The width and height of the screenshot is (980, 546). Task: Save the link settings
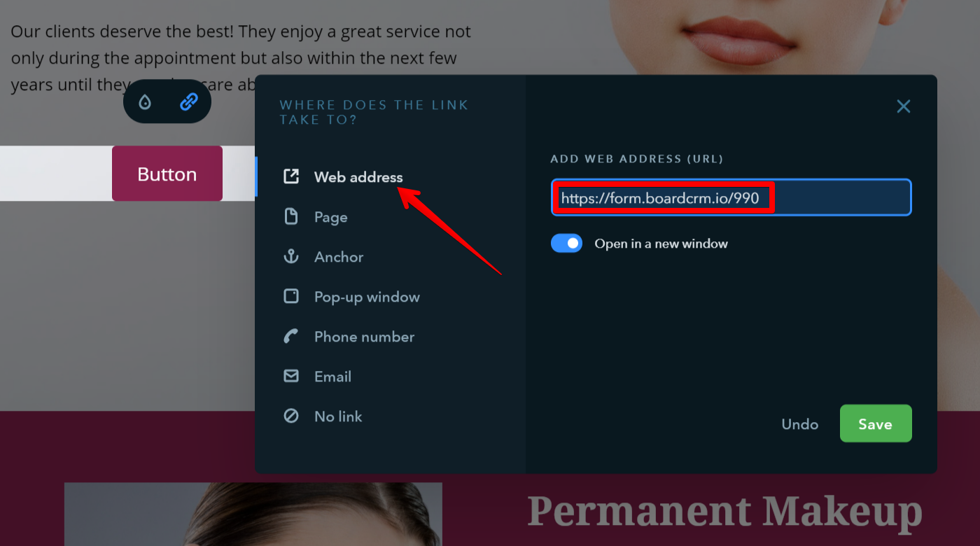tap(876, 423)
